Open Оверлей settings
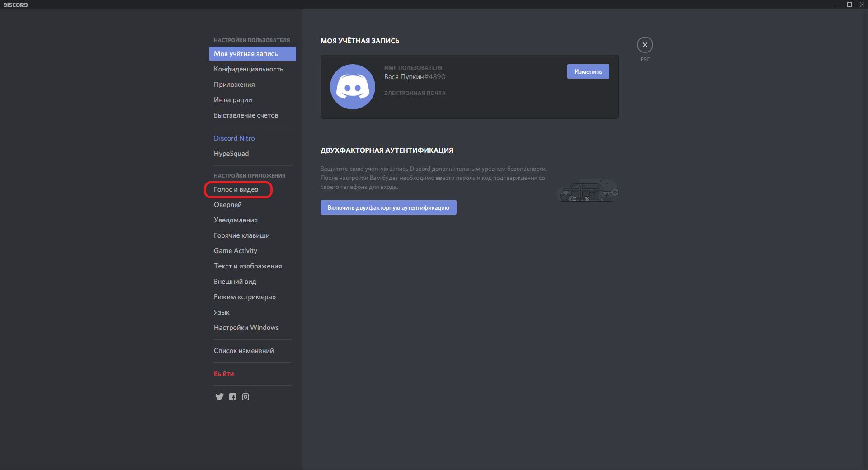Screen dimensions: 868x470 [253, 205]
